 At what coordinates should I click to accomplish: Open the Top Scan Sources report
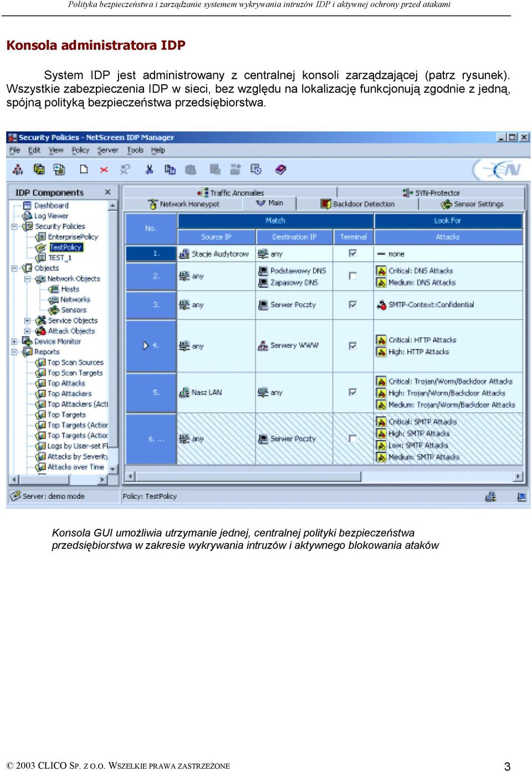point(75,362)
